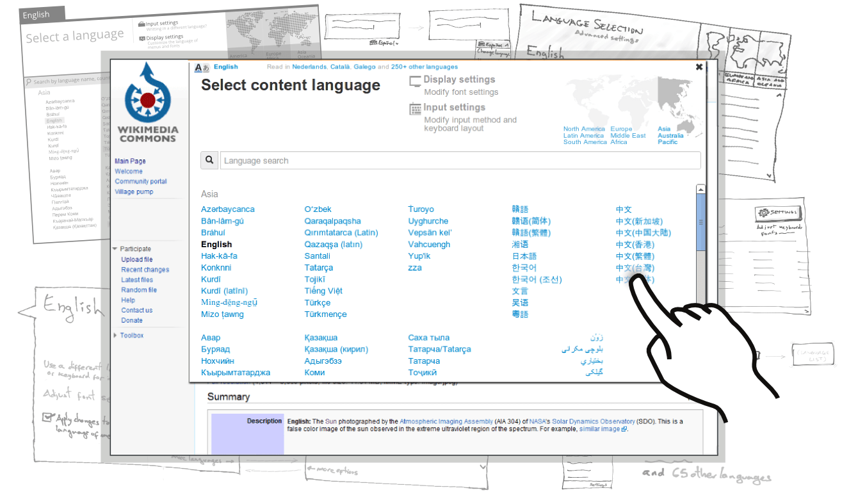Choose Türkçe language

click(x=318, y=303)
